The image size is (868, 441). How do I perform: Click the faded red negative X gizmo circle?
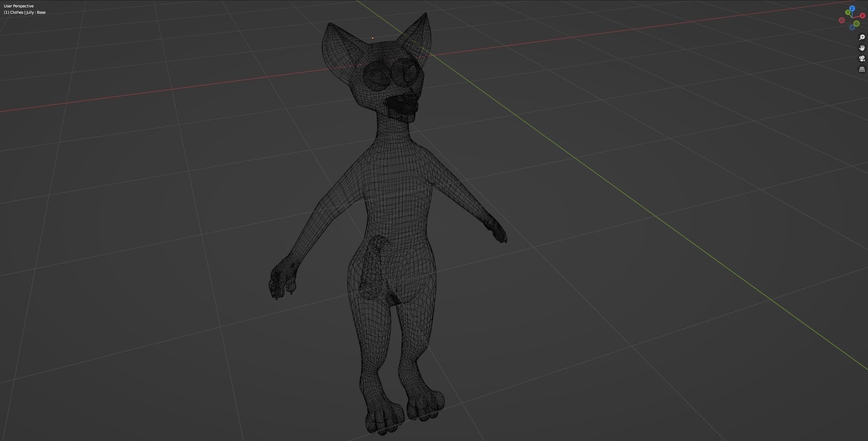[x=842, y=20]
